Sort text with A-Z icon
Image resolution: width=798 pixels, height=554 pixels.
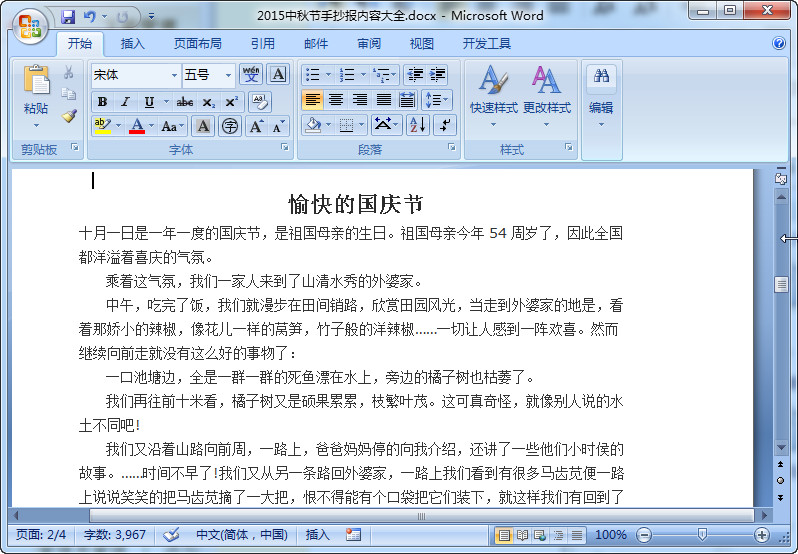[x=417, y=125]
